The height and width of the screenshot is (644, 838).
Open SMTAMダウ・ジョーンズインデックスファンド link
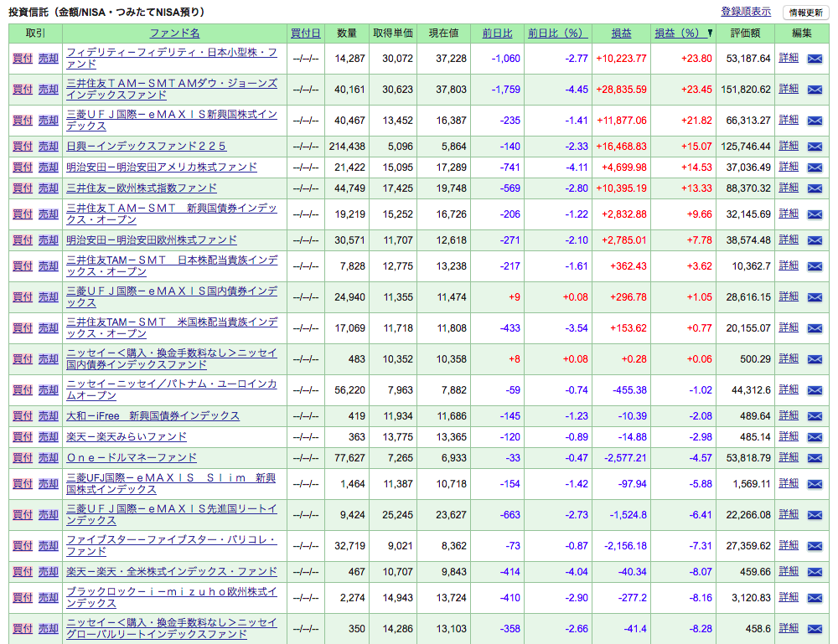click(172, 89)
